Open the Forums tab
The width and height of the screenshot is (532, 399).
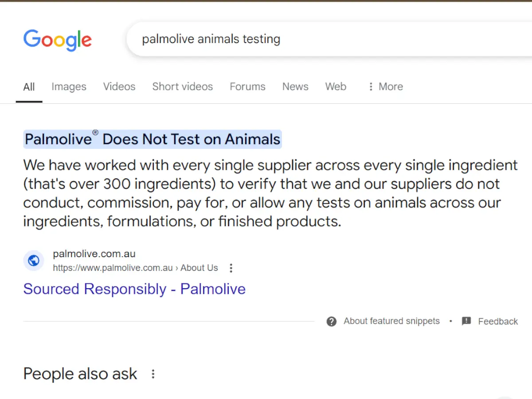click(247, 86)
